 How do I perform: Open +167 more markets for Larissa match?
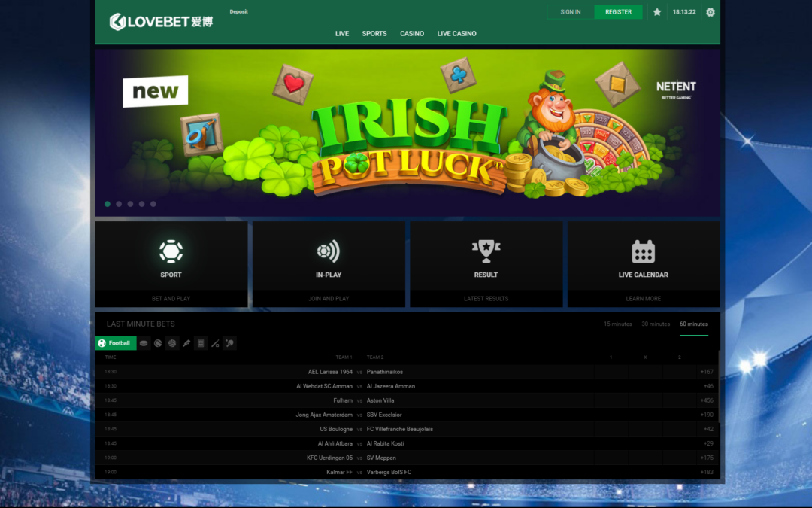(706, 372)
